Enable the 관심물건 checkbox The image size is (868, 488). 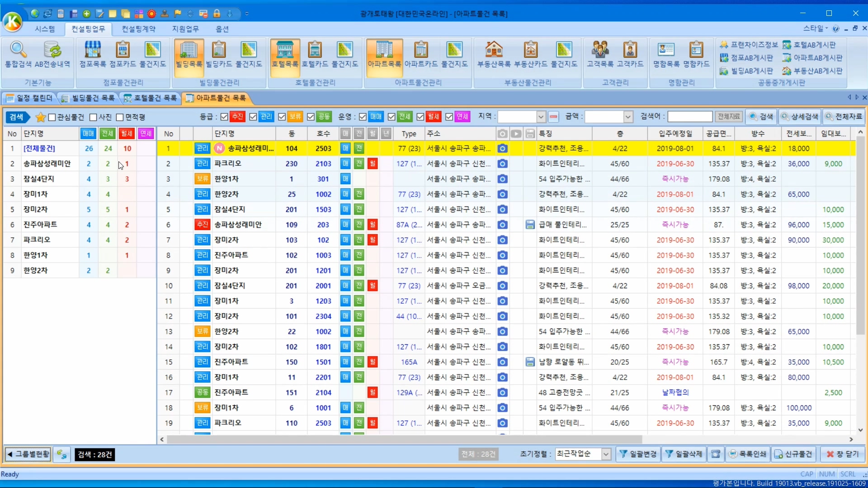click(52, 117)
